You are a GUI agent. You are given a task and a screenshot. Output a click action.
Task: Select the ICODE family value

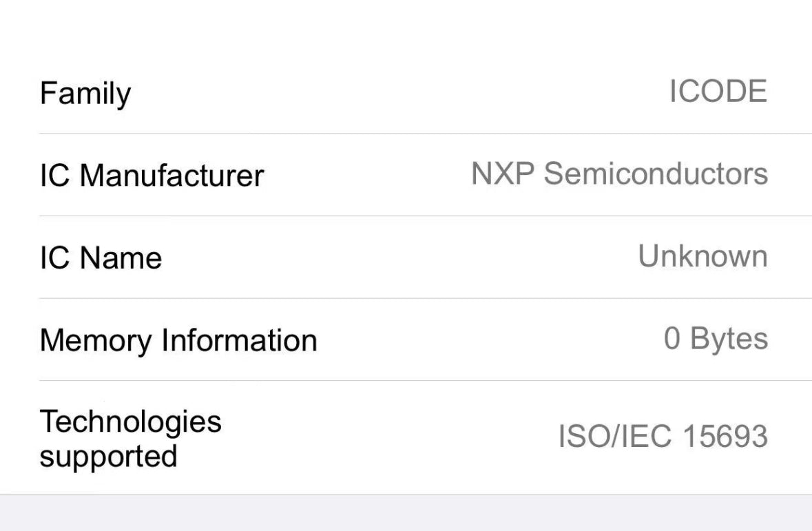click(718, 92)
